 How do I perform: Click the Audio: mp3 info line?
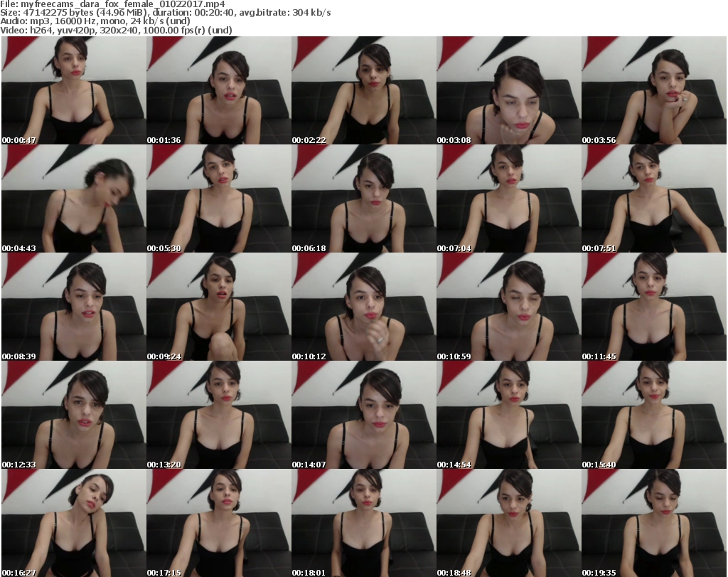point(95,21)
